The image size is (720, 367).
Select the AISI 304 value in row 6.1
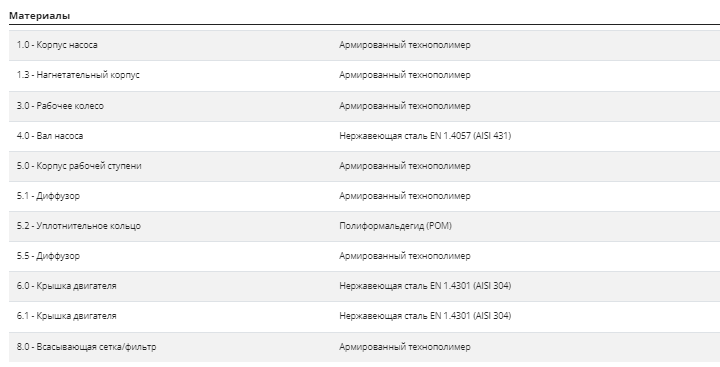tap(425, 316)
